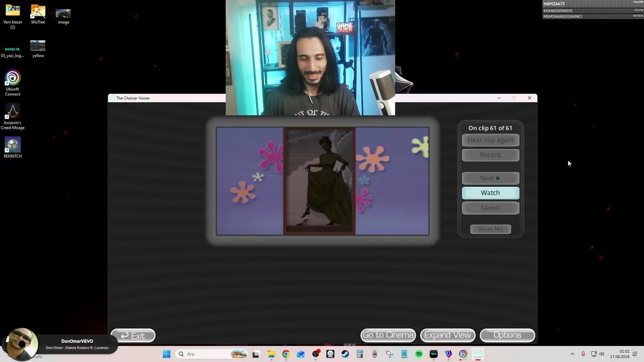Click the Saved! button
The image size is (644, 362).
pyautogui.click(x=491, y=208)
